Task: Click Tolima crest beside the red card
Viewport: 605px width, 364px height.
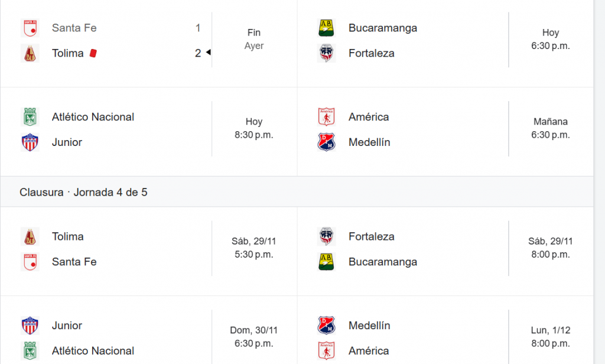Action: pos(30,53)
